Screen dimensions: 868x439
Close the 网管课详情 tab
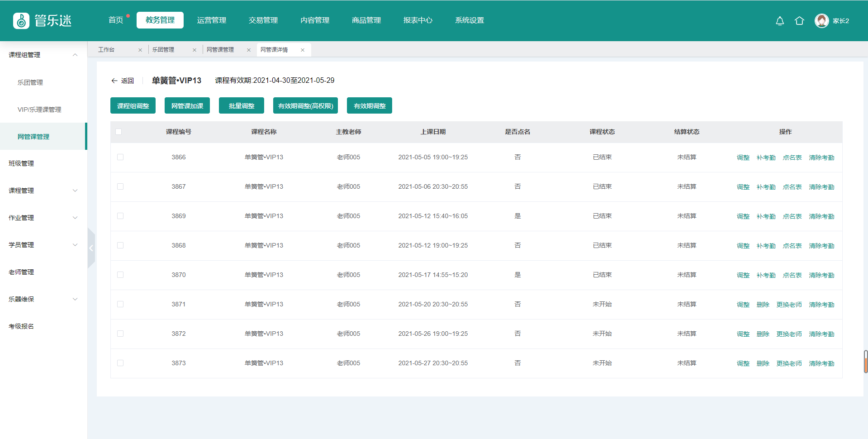(303, 50)
